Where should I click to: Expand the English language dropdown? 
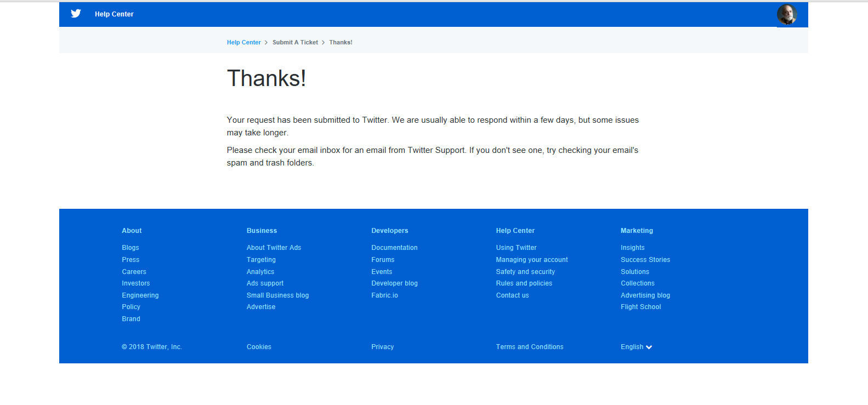pyautogui.click(x=636, y=347)
